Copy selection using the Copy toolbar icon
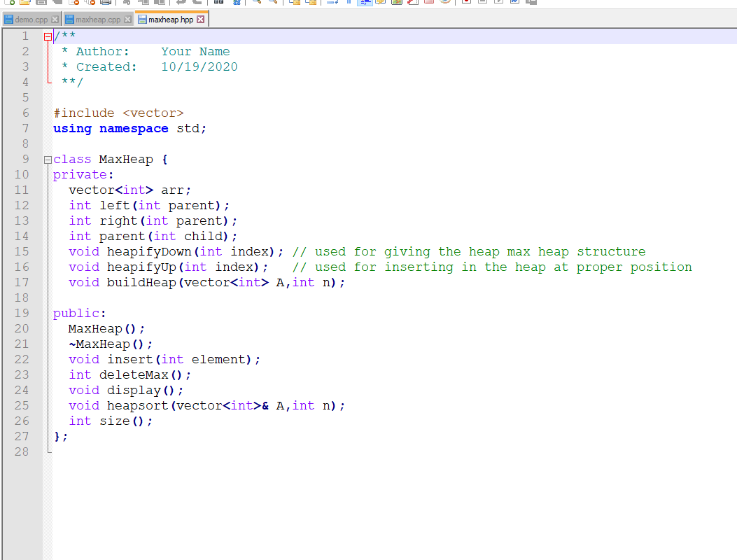The height and width of the screenshot is (560, 737). click(143, 3)
